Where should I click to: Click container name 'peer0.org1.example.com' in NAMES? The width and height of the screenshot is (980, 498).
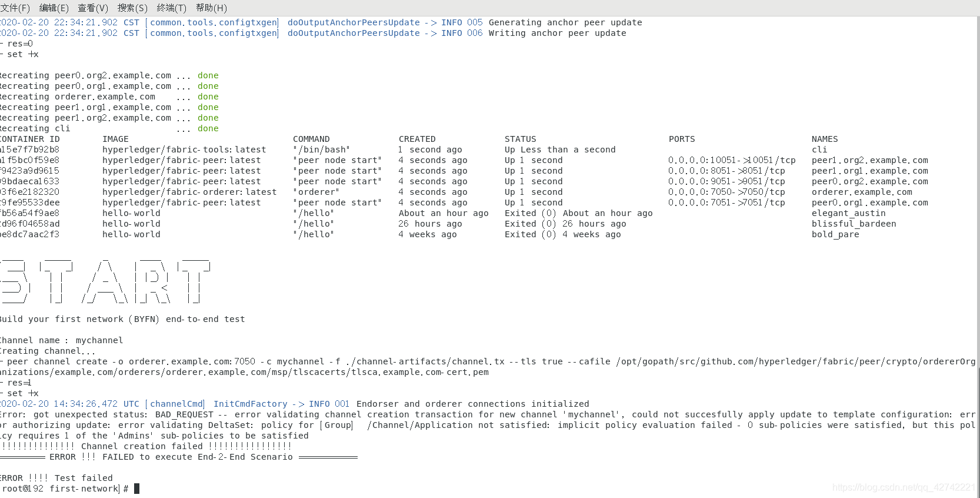coord(870,202)
